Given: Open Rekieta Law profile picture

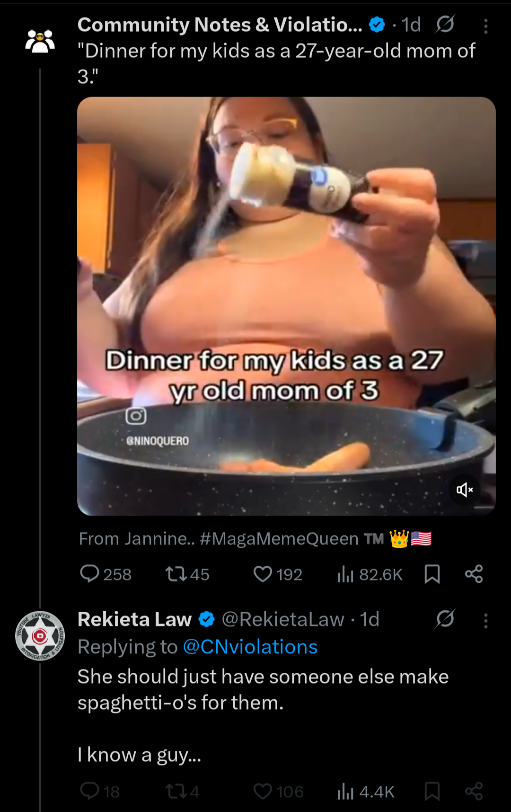Looking at the screenshot, I should click(40, 636).
